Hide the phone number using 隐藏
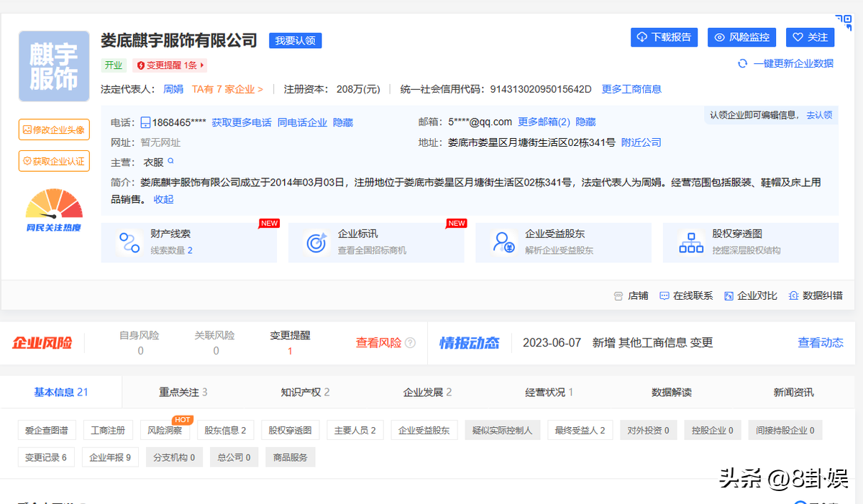863x504 pixels. click(342, 122)
